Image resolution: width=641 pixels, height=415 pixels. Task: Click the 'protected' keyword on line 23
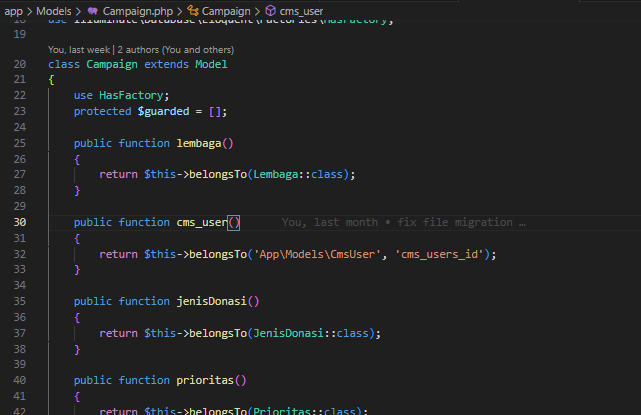103,111
